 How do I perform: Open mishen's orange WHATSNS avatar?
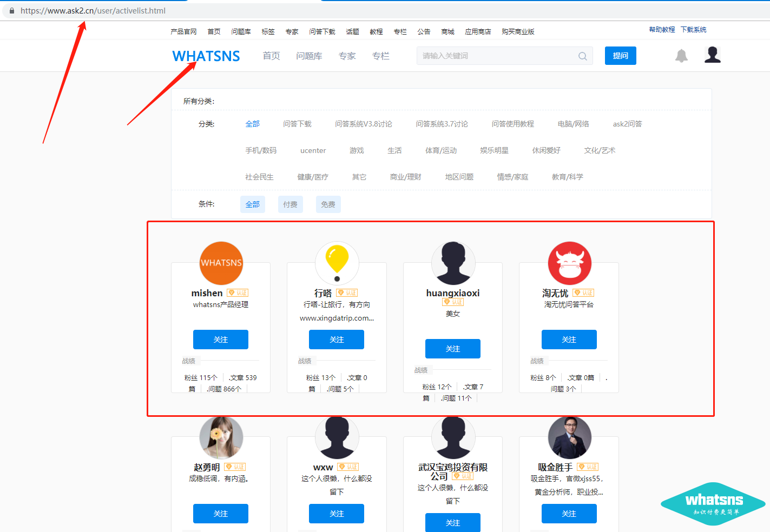[x=221, y=263]
